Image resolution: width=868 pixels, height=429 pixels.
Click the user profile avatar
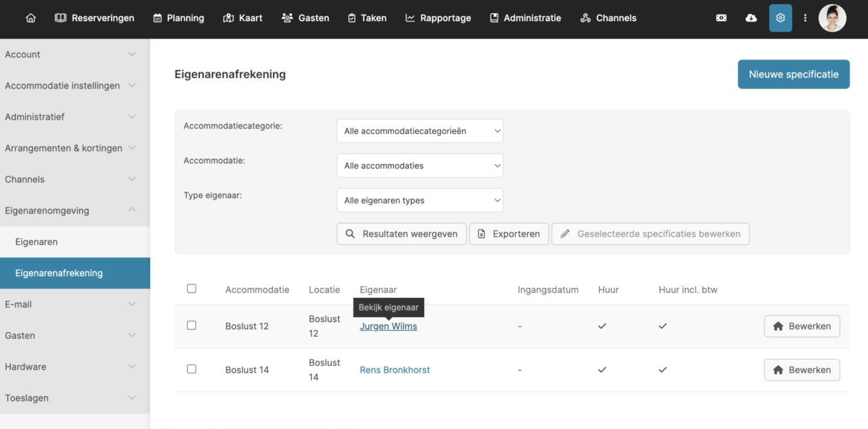[832, 18]
